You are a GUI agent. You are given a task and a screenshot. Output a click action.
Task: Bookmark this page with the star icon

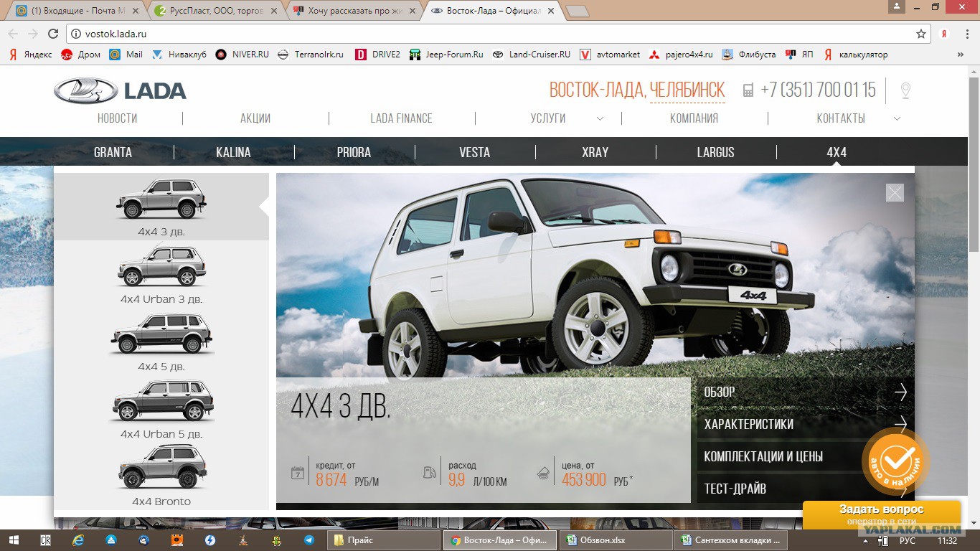[921, 34]
